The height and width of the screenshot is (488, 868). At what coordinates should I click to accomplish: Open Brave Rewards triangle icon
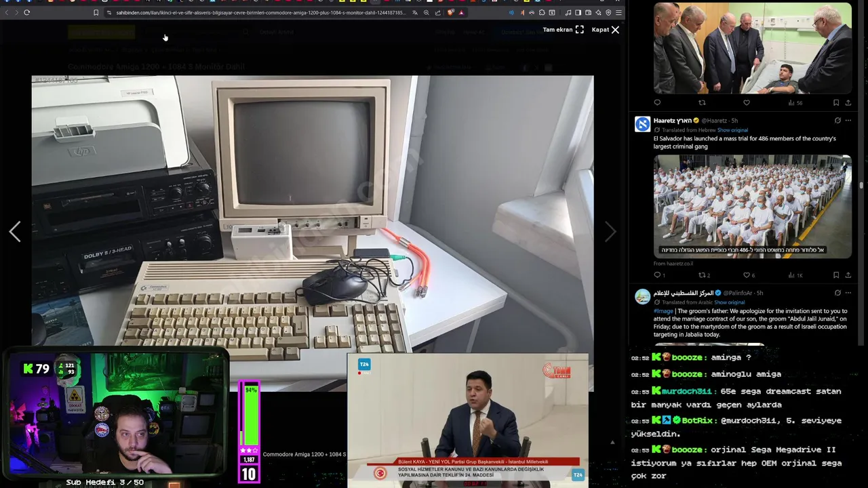(461, 12)
